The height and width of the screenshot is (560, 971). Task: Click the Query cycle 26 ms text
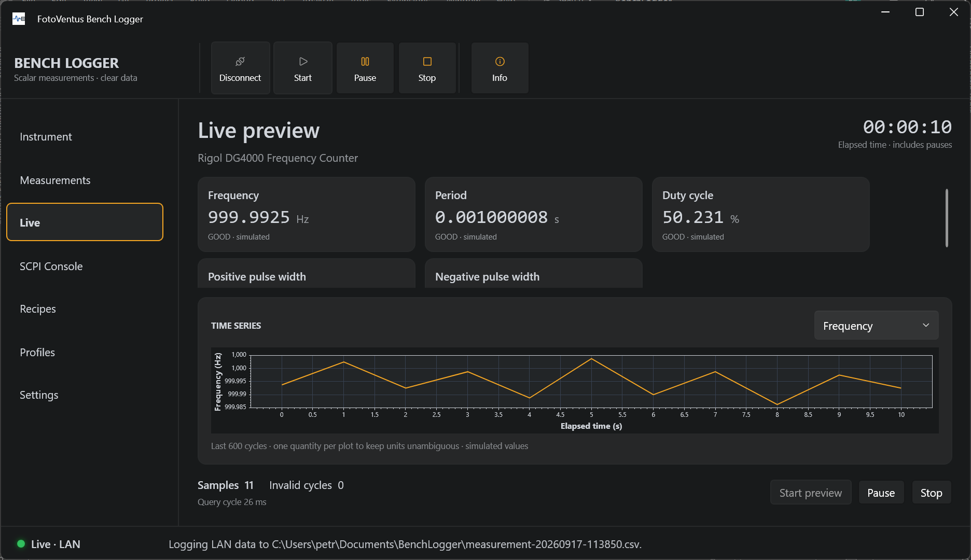[x=232, y=502]
